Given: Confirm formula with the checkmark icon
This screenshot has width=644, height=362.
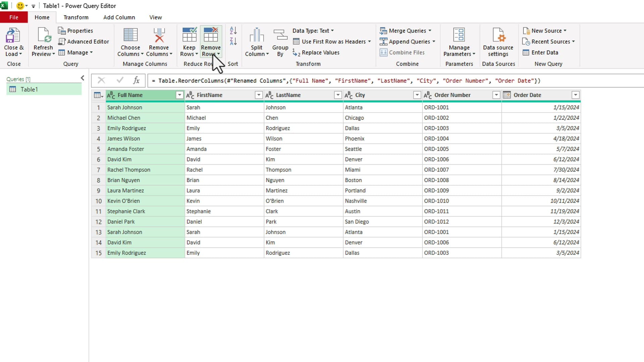Looking at the screenshot, I should coord(120,80).
